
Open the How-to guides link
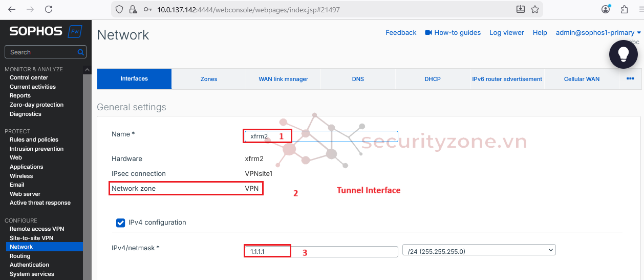pyautogui.click(x=453, y=33)
